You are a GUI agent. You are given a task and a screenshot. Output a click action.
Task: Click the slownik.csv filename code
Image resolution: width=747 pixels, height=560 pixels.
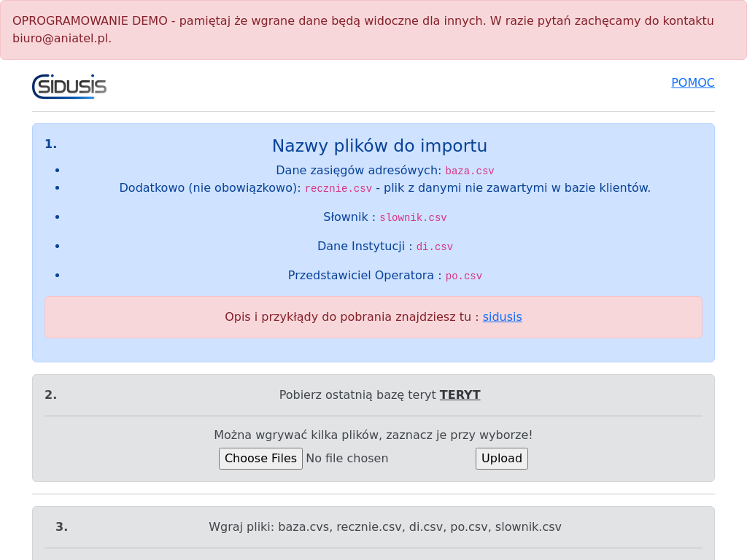pos(413,218)
